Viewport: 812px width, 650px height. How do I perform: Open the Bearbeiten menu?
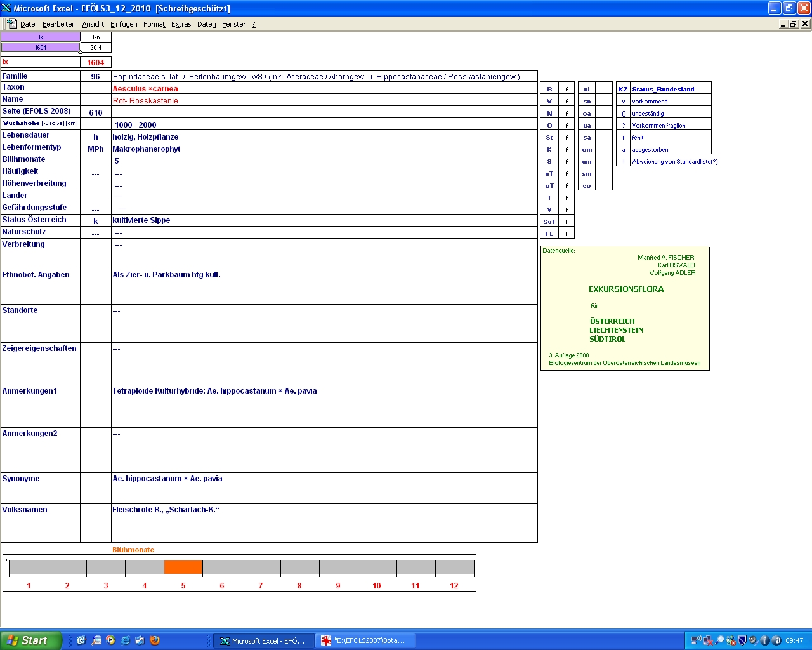pyautogui.click(x=59, y=24)
